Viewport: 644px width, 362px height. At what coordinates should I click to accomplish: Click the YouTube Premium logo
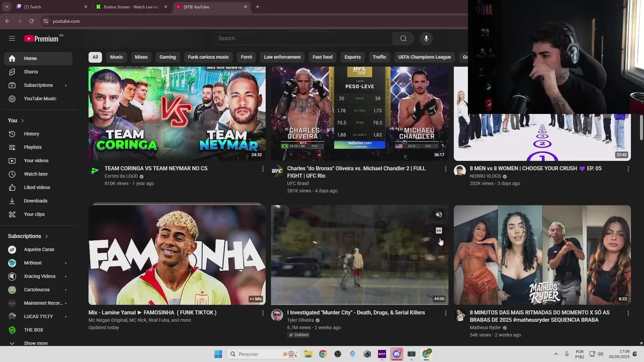click(x=41, y=39)
